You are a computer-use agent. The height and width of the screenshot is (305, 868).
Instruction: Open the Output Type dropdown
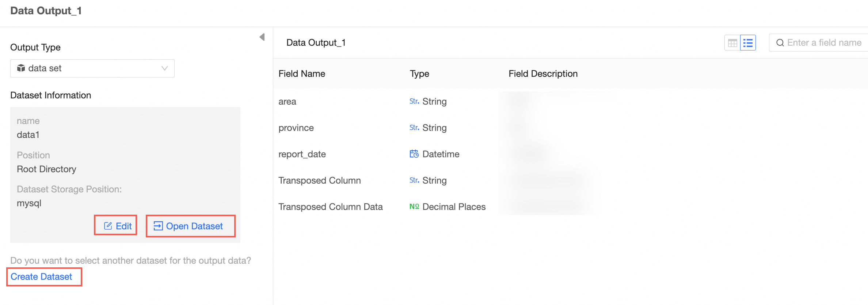pyautogui.click(x=92, y=68)
